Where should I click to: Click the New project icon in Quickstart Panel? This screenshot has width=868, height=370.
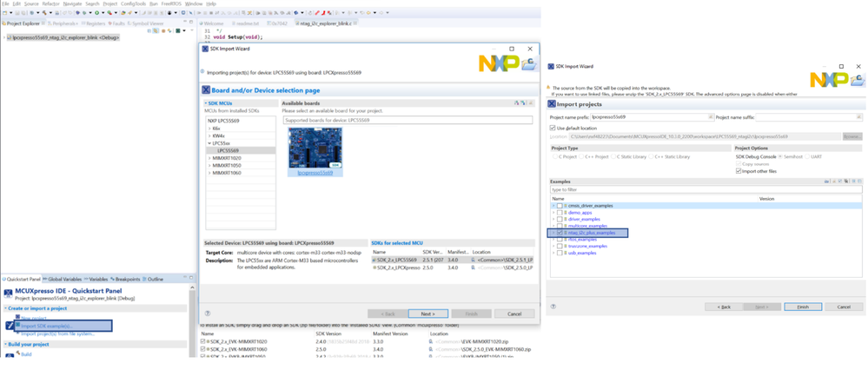(x=17, y=318)
